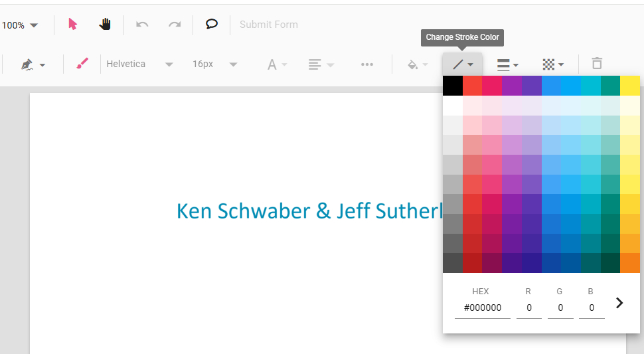Open the signature pen tool dropdown

coord(33,64)
